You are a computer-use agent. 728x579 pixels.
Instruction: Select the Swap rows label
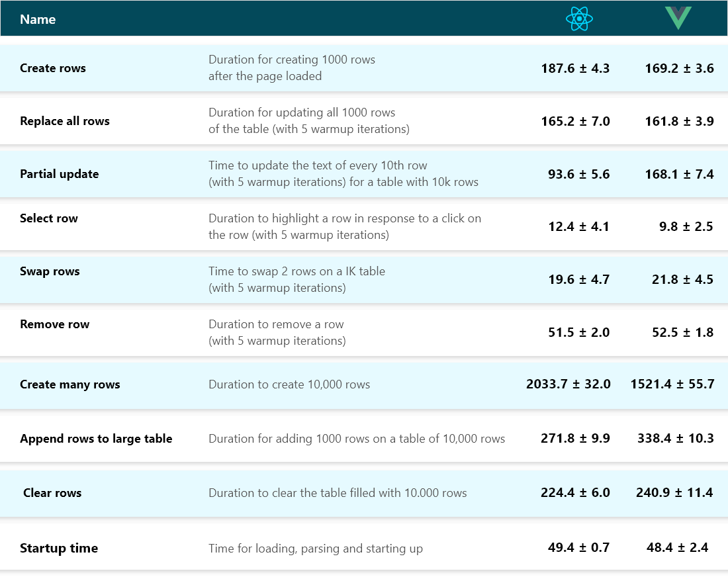click(x=50, y=271)
